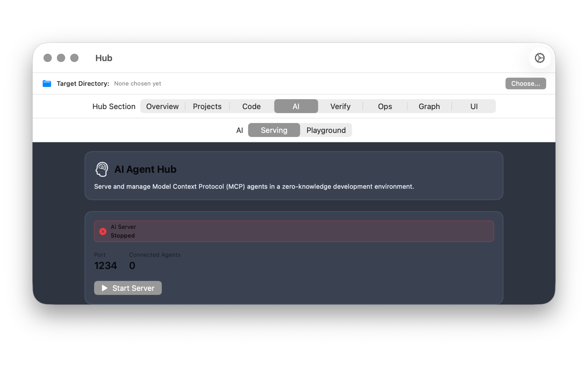The image size is (588, 368).
Task: Switch to the Playground sub-tab
Action: click(x=326, y=130)
